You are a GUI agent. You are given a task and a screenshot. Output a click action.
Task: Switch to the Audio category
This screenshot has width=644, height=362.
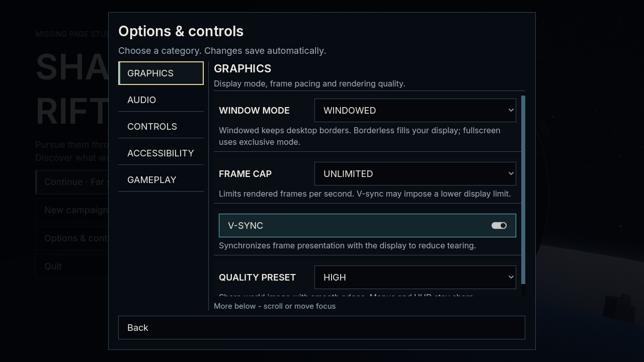161,100
